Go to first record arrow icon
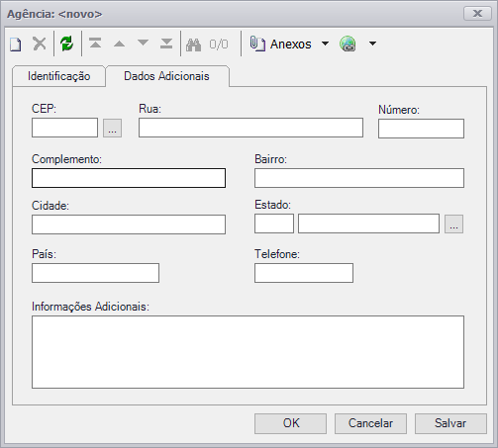 95,44
